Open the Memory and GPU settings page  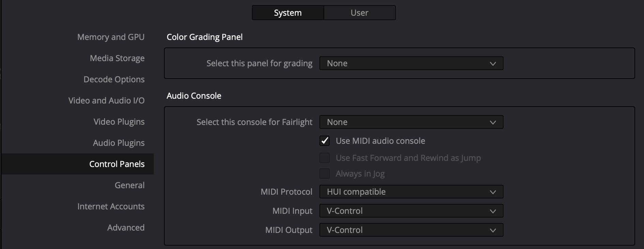point(111,37)
